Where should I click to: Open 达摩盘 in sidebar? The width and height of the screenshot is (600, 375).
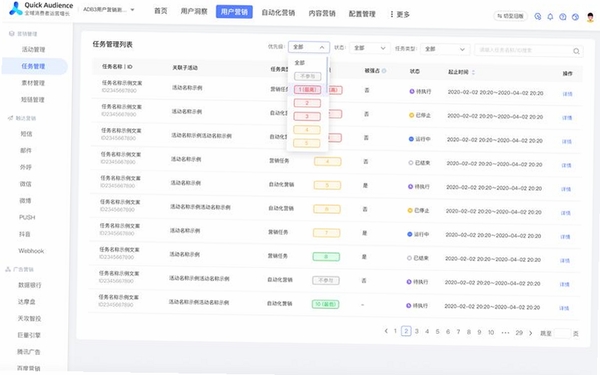tap(26, 302)
